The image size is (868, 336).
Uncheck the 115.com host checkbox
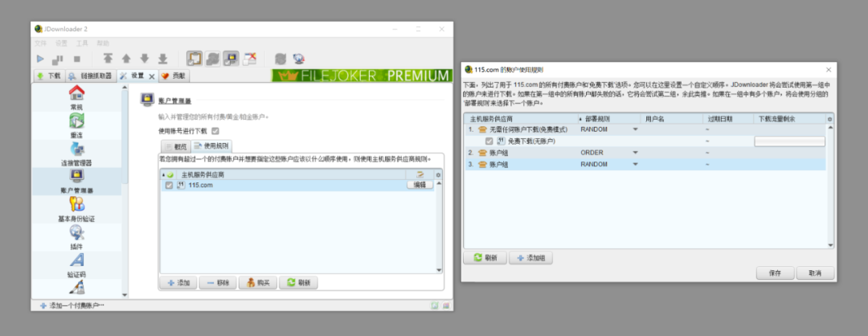coord(170,186)
